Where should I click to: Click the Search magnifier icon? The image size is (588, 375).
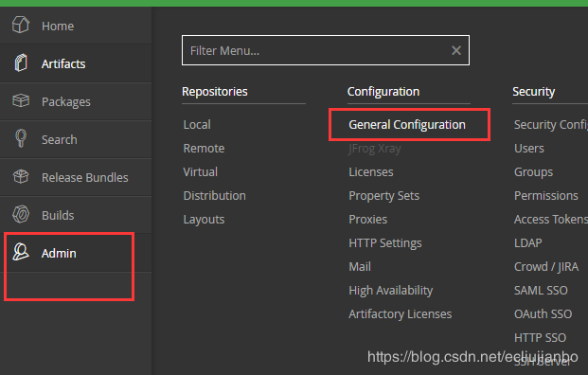(21, 138)
